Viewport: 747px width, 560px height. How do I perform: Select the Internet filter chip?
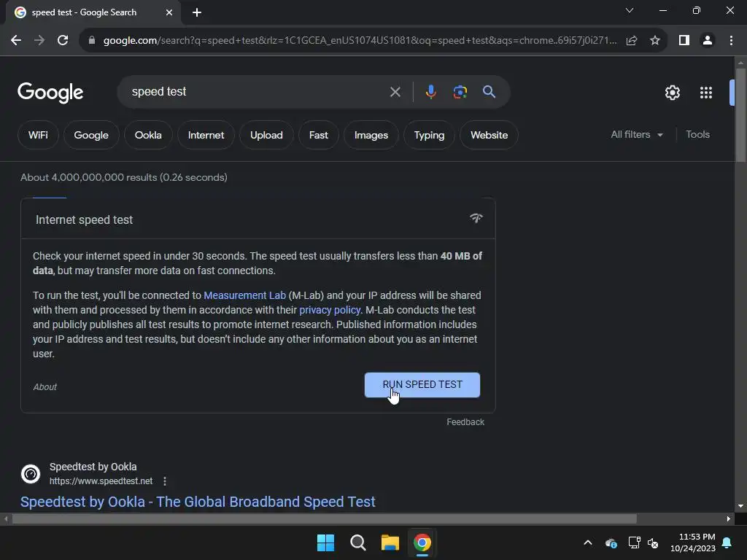pos(206,135)
